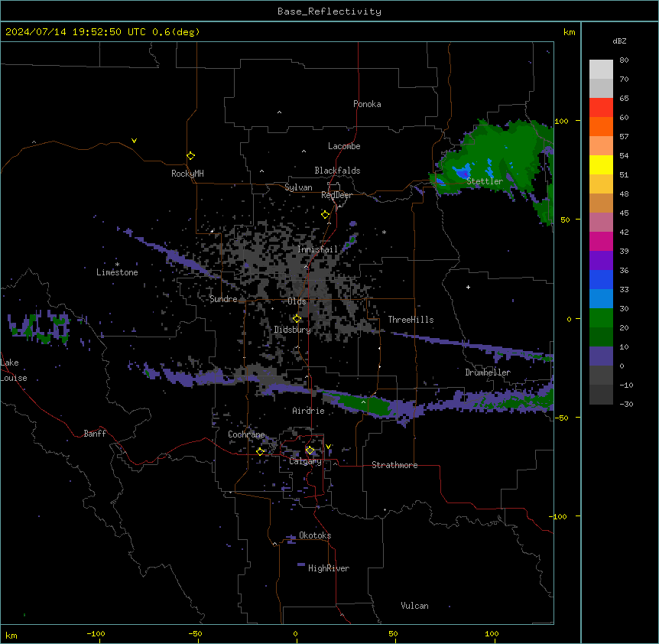Viewport: 659px width, 644px height.
Task: Select the yellow 51-54 dBZ legend swatch
Action: pos(601,164)
